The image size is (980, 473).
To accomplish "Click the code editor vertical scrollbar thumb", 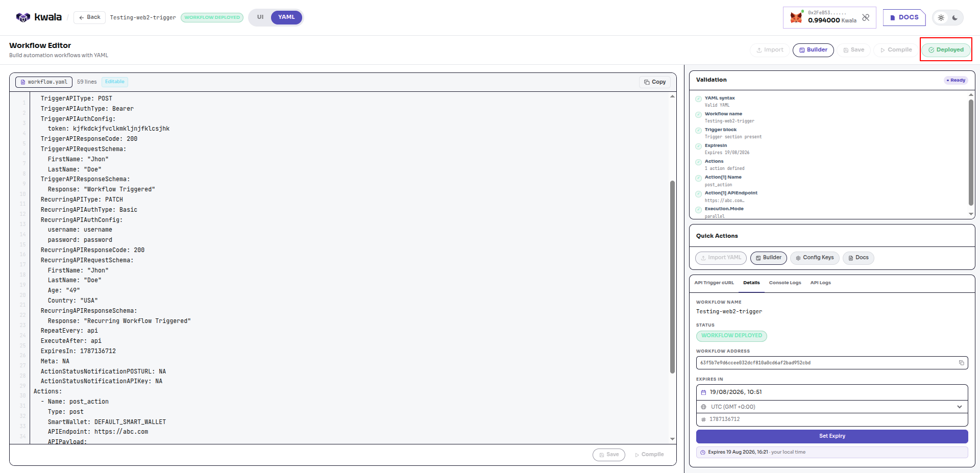I will 672,277.
